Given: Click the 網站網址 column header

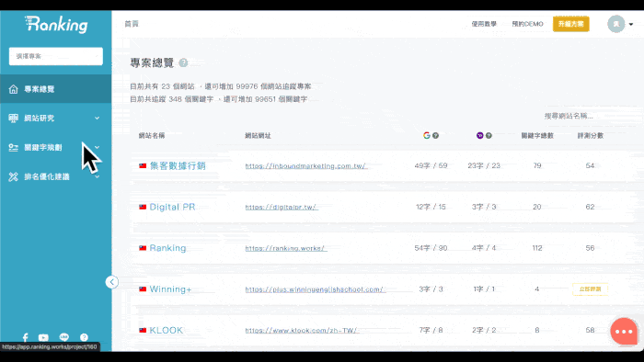Looking at the screenshot, I should 258,135.
